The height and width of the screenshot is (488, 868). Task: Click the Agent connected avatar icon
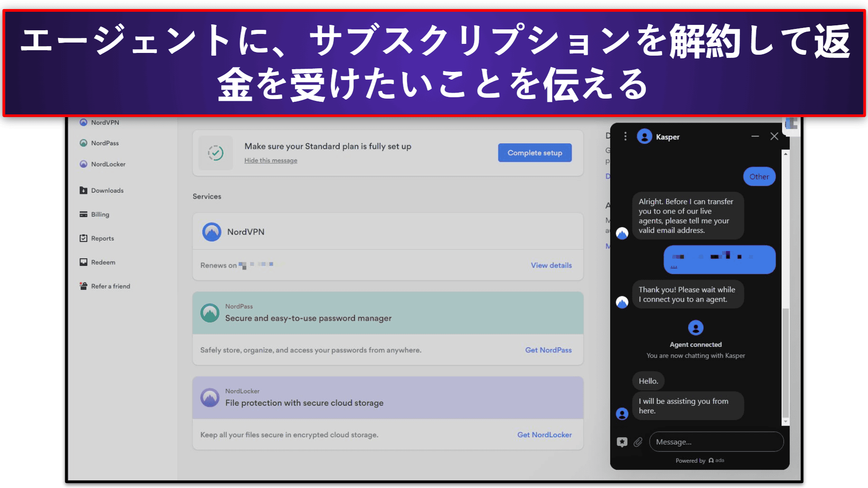(695, 327)
